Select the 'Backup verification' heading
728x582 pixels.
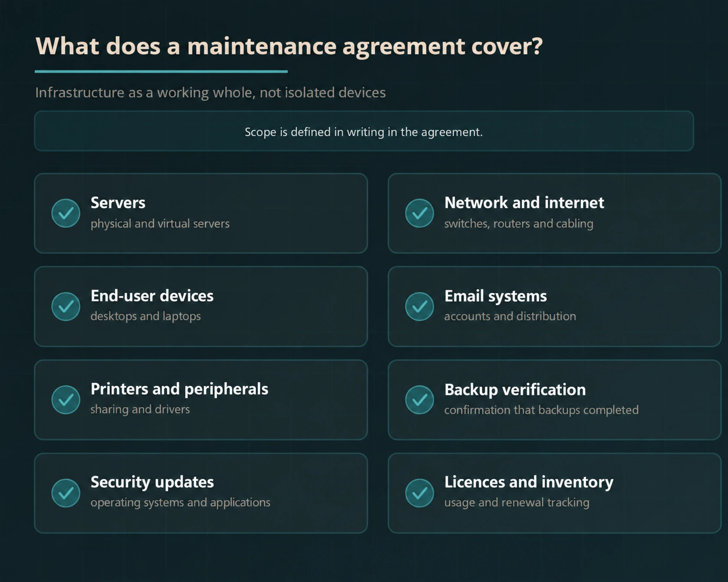point(515,390)
